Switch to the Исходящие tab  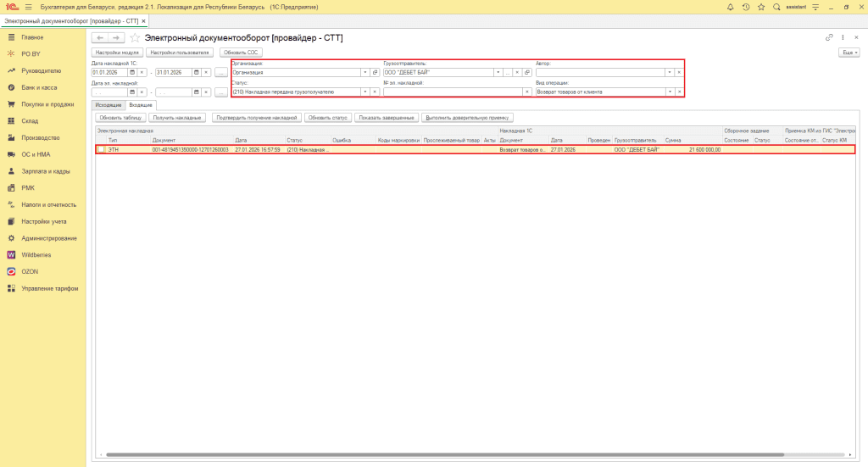(108, 104)
